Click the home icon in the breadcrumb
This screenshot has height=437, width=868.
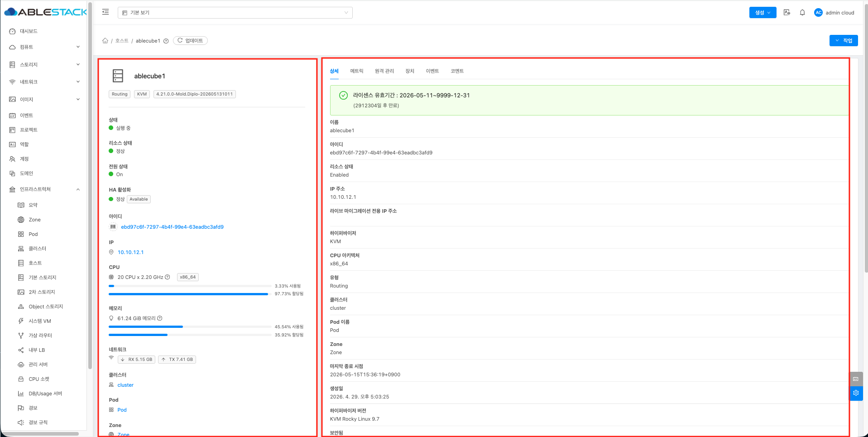[105, 41]
